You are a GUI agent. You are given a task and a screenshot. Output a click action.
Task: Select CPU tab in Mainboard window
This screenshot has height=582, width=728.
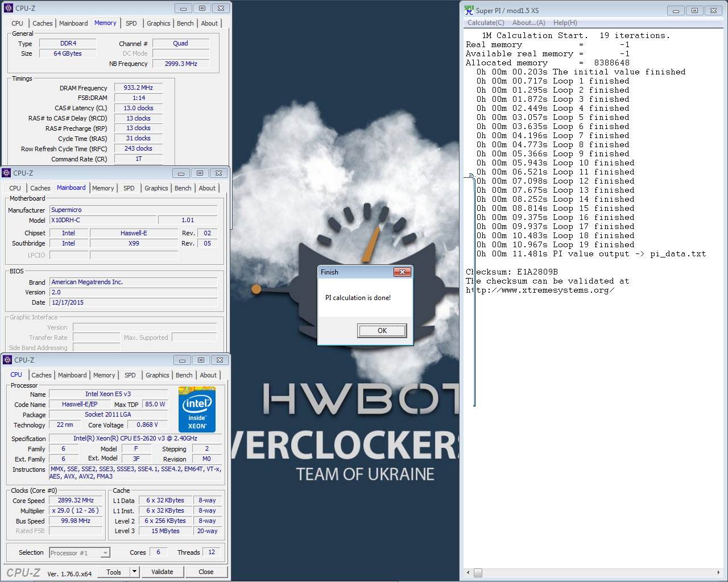(15, 188)
